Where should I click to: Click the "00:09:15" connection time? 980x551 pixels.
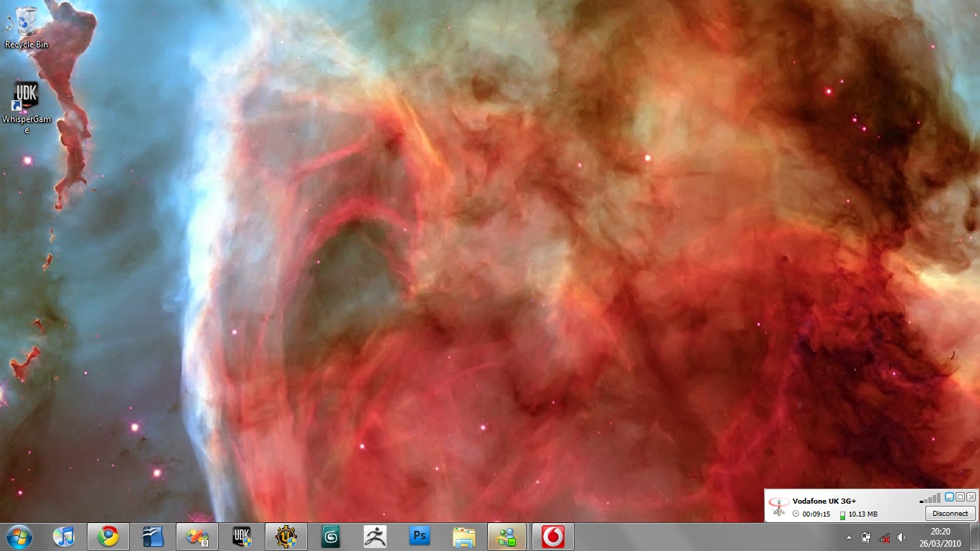(816, 514)
